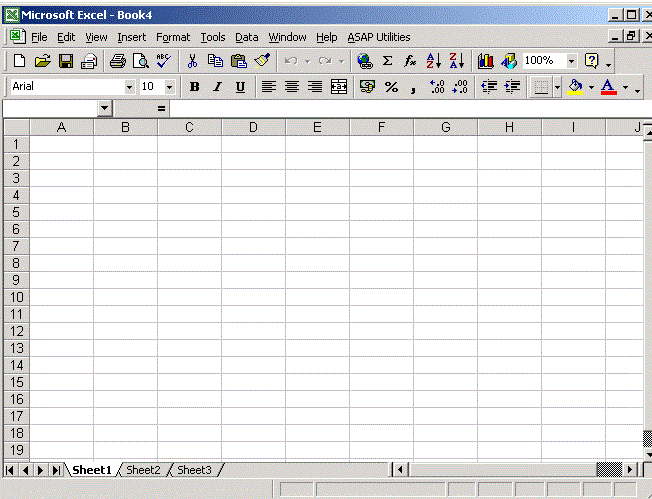Expand the font size 10 dropdown
This screenshot has height=499, width=652.
click(169, 87)
